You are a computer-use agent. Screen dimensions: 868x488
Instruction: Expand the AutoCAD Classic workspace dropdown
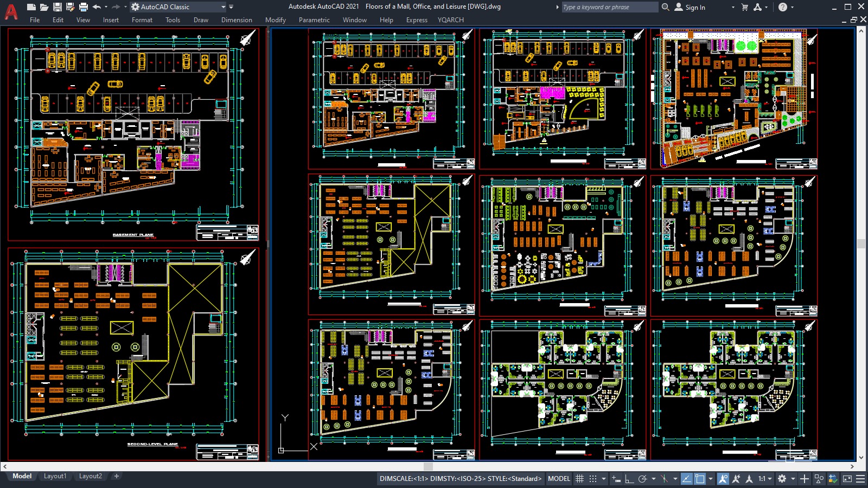[223, 7]
